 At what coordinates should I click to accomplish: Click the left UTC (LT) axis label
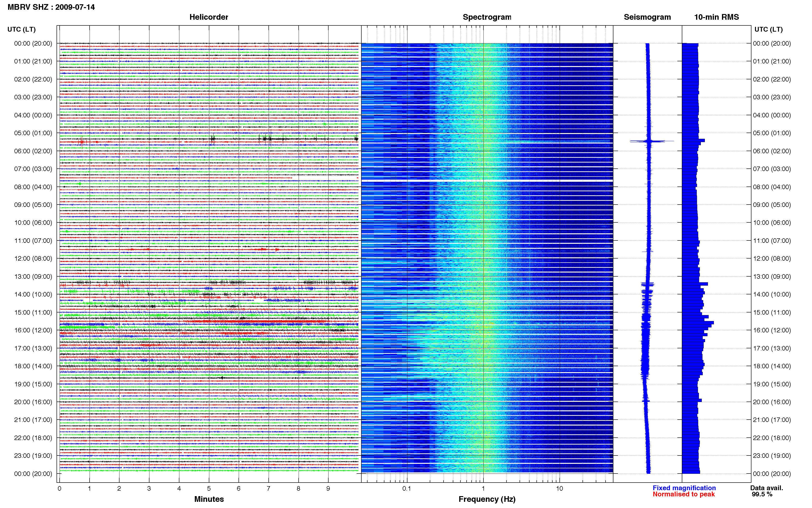tap(21, 29)
